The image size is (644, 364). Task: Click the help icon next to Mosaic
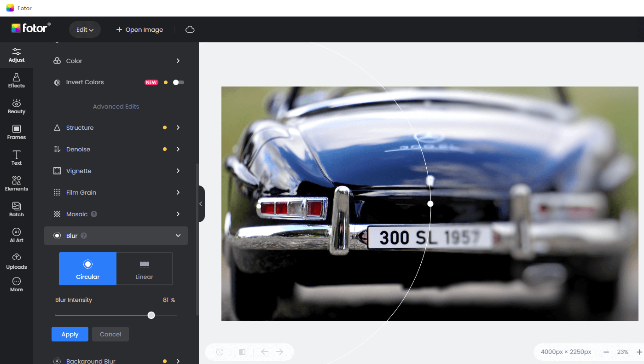pos(94,214)
